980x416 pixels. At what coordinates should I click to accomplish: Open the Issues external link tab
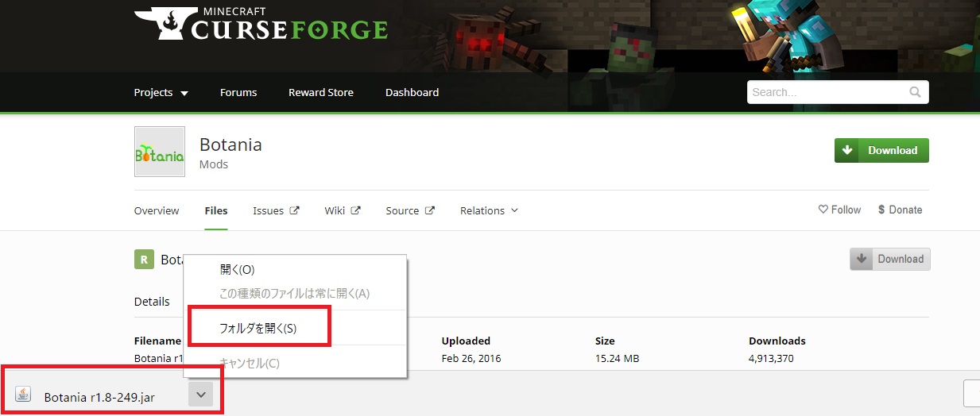click(x=276, y=210)
